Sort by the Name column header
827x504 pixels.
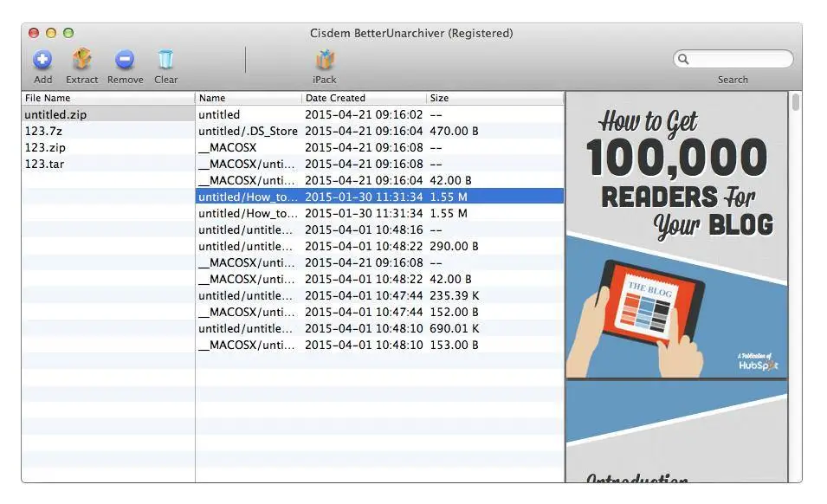pos(249,98)
